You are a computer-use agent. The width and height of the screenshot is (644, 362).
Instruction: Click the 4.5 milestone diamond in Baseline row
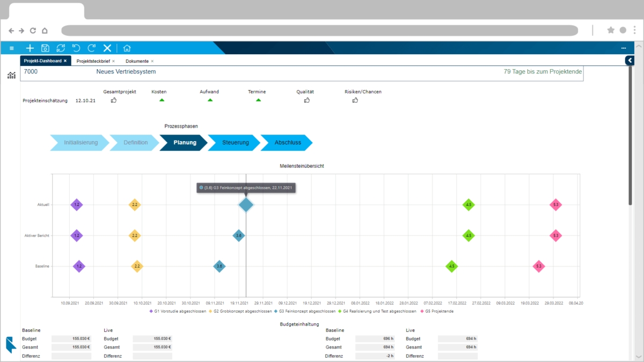tap(452, 266)
